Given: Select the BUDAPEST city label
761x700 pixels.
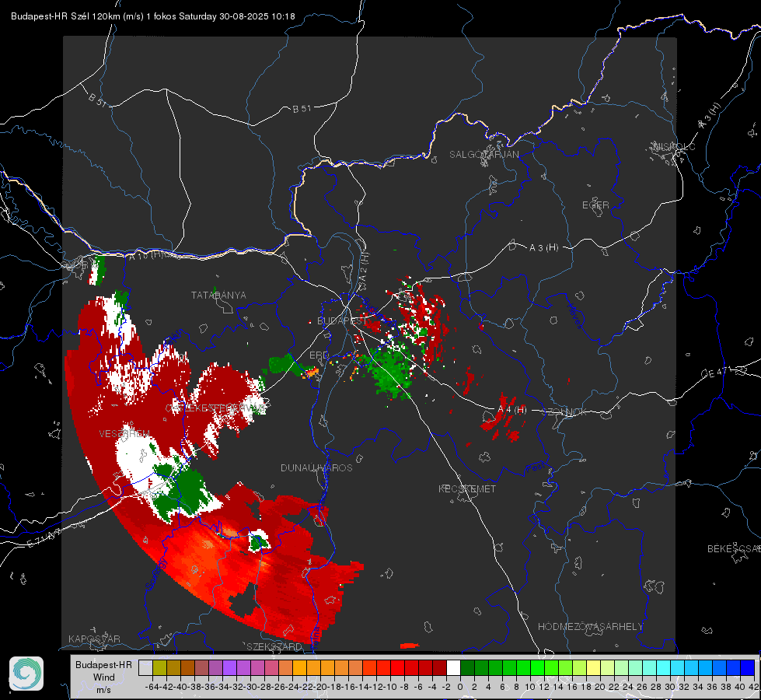Looking at the screenshot, I should pyautogui.click(x=341, y=320).
